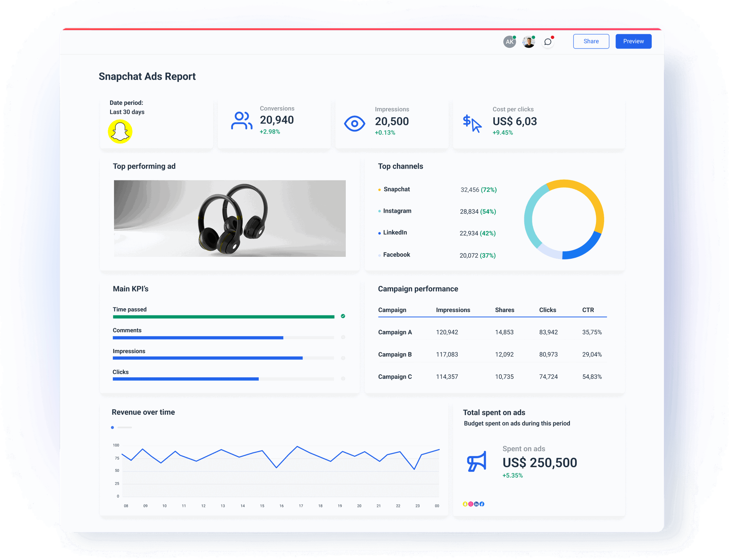The height and width of the screenshot is (560, 729).
Task: Click the blue Preview button
Action: point(633,41)
